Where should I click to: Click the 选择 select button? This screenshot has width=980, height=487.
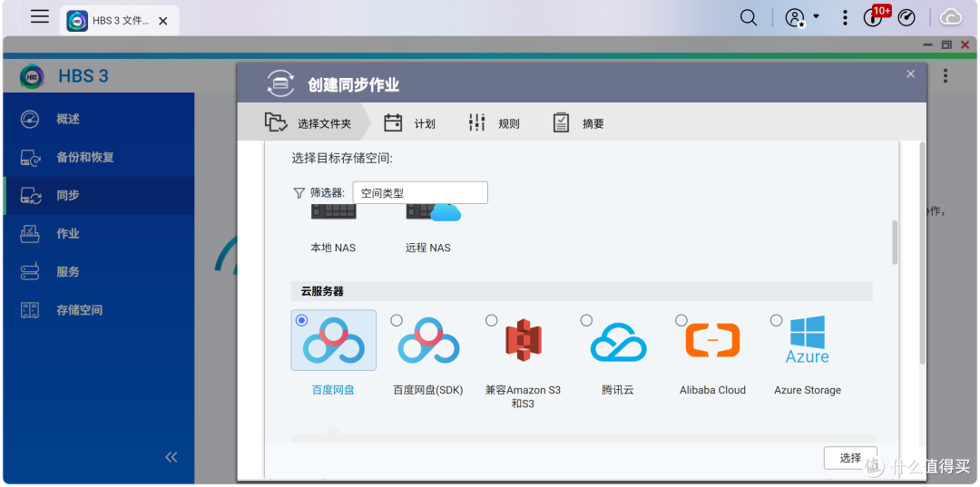850,458
